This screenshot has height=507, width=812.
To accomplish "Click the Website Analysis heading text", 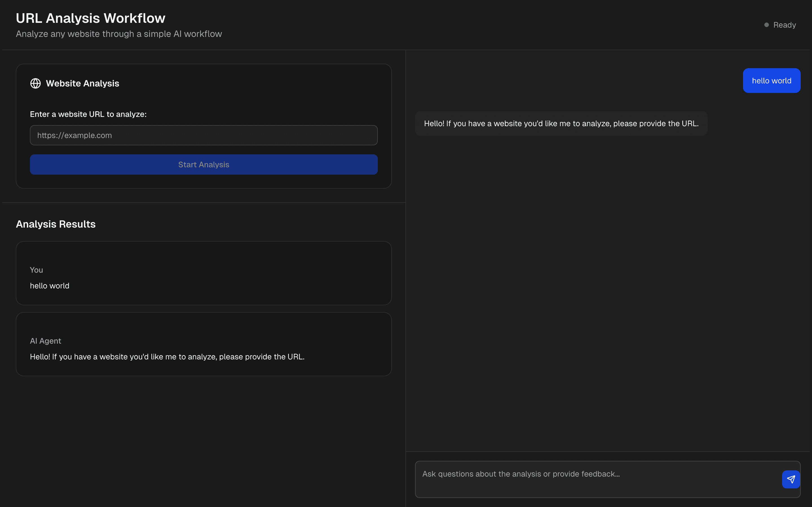I will click(x=83, y=83).
